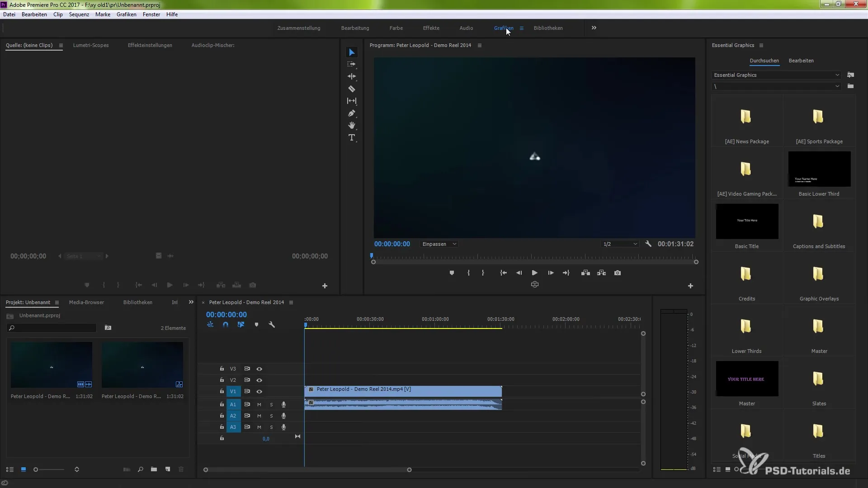
Task: Open the Einpassen zoom level dropdown
Action: tap(439, 244)
